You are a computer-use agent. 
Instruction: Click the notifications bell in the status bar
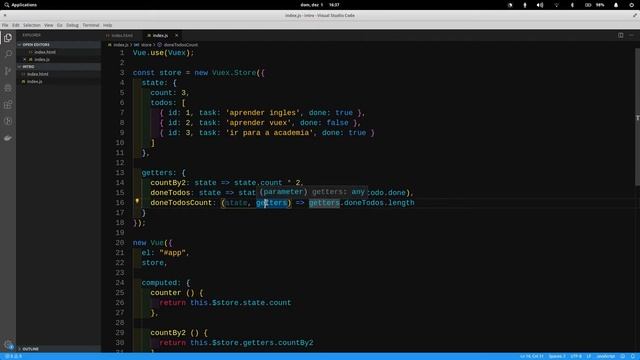click(x=633, y=356)
